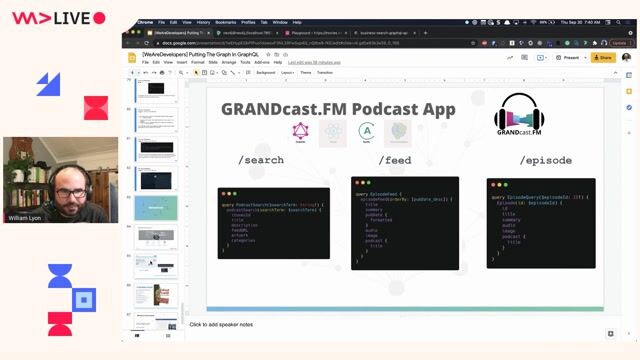Screen dimensions: 640x360
Task: Click the line tool icon
Action: (x=233, y=73)
